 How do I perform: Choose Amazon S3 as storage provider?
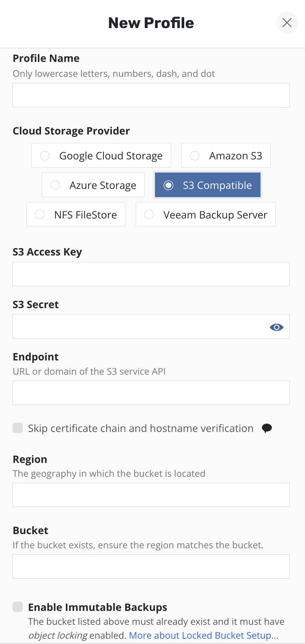[x=226, y=155]
